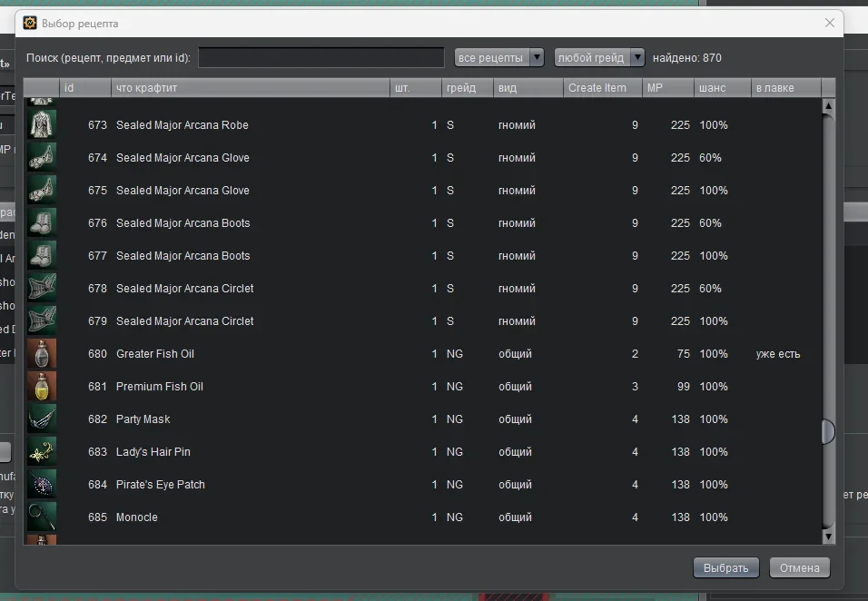
Task: Click the 'MP' column header
Action: tap(668, 88)
